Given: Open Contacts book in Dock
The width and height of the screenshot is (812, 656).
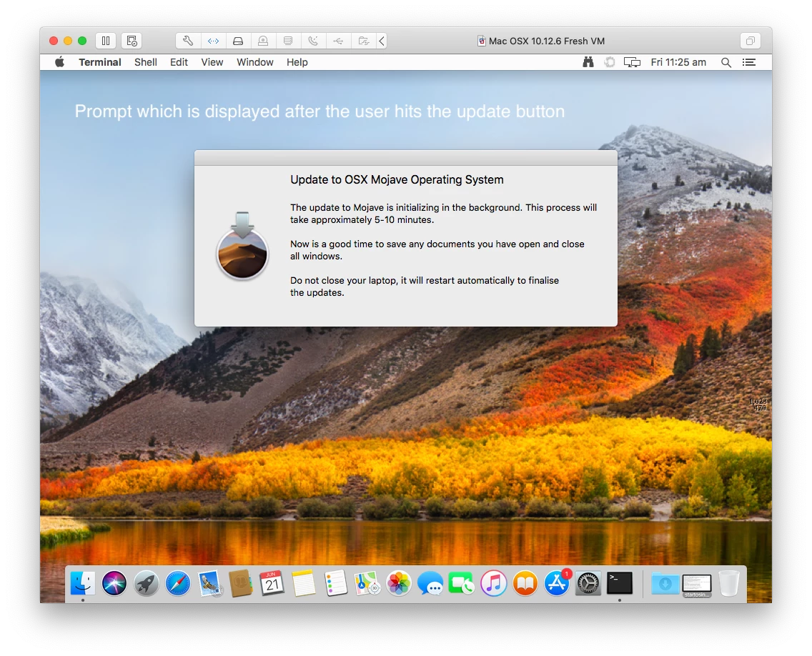Looking at the screenshot, I should click(x=241, y=584).
